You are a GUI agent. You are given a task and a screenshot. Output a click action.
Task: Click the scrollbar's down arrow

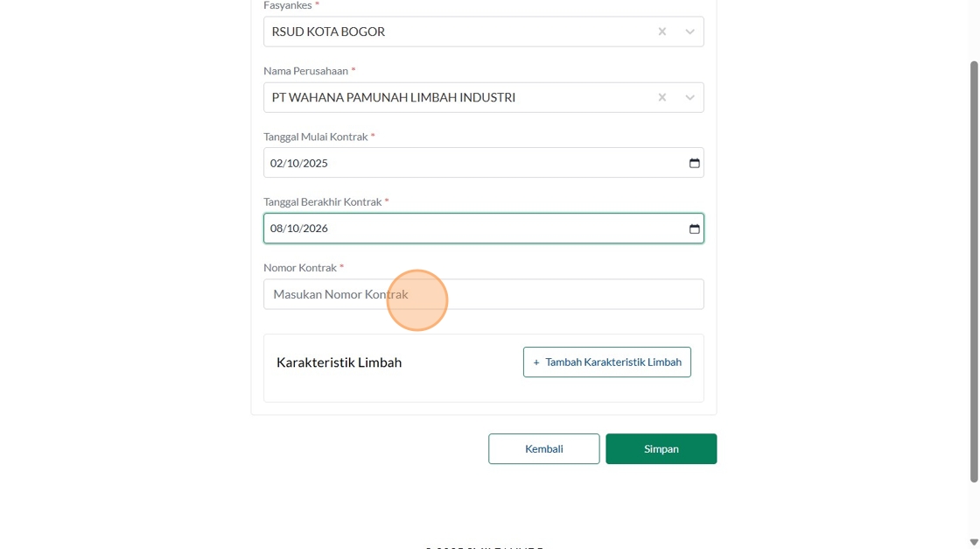974,542
